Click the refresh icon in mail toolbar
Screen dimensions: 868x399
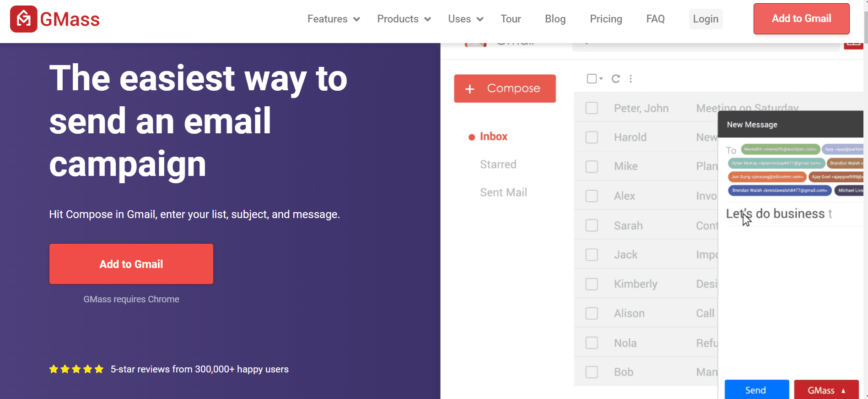(x=616, y=79)
